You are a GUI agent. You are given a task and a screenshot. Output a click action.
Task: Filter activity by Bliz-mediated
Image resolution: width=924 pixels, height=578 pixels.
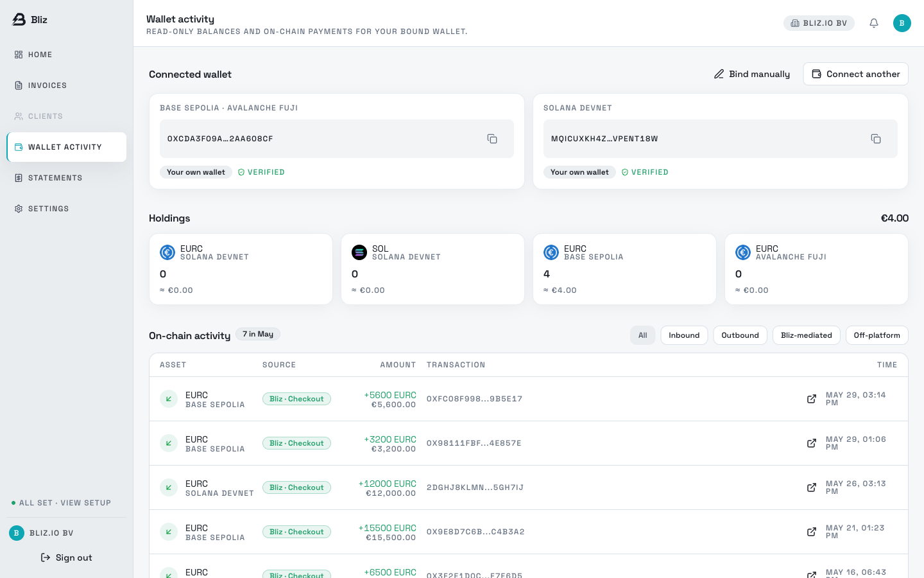[x=807, y=335]
